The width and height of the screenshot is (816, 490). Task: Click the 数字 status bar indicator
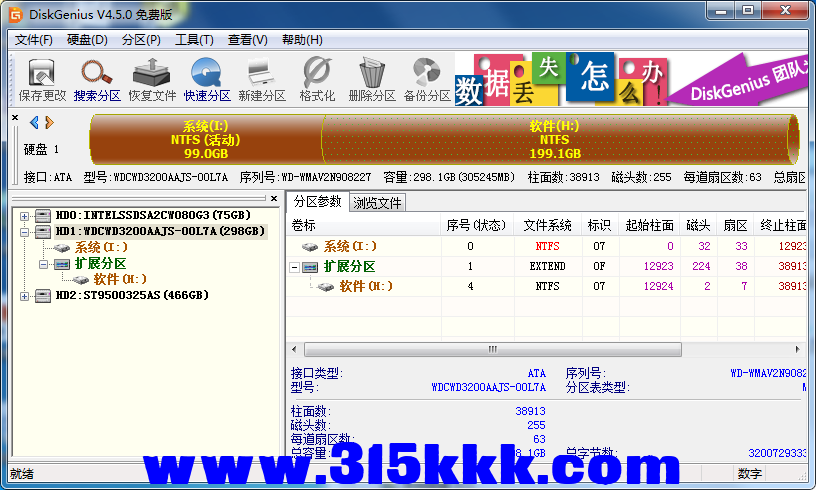click(x=749, y=474)
